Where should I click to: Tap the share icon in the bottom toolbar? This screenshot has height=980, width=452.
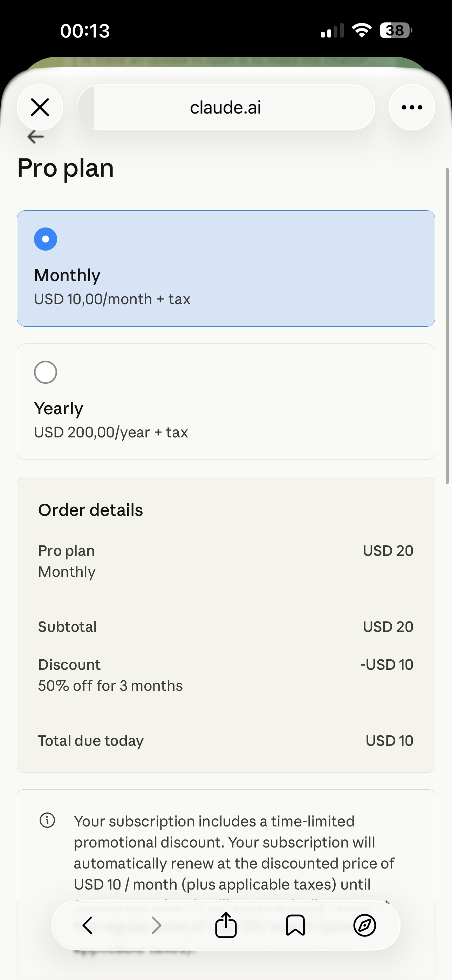tap(226, 925)
